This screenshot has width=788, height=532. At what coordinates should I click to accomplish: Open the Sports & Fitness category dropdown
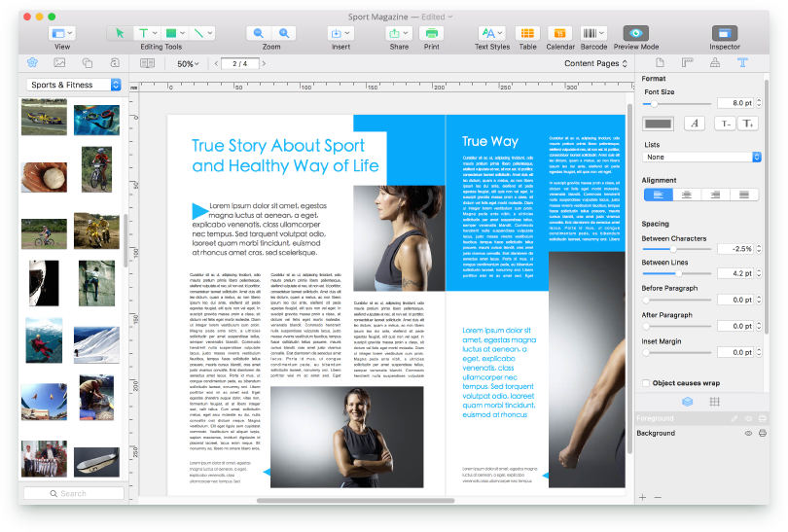(74, 86)
